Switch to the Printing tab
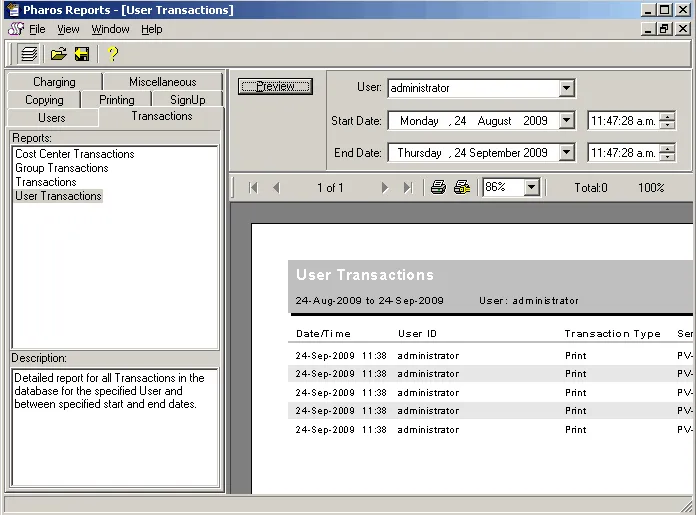Viewport: 696px width, 515px height. click(116, 100)
